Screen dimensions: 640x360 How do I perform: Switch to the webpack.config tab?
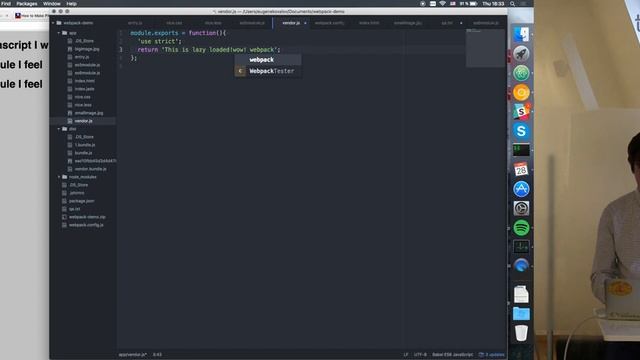329,23
